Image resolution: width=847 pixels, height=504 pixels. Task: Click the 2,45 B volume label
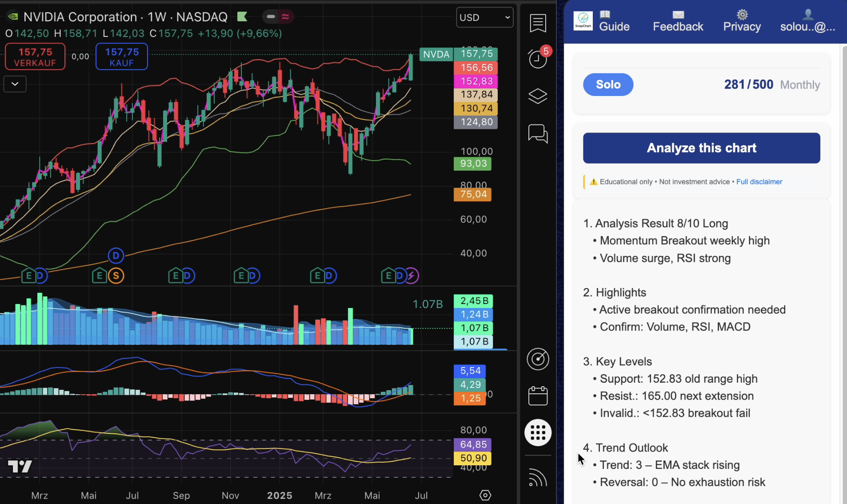coord(474,301)
